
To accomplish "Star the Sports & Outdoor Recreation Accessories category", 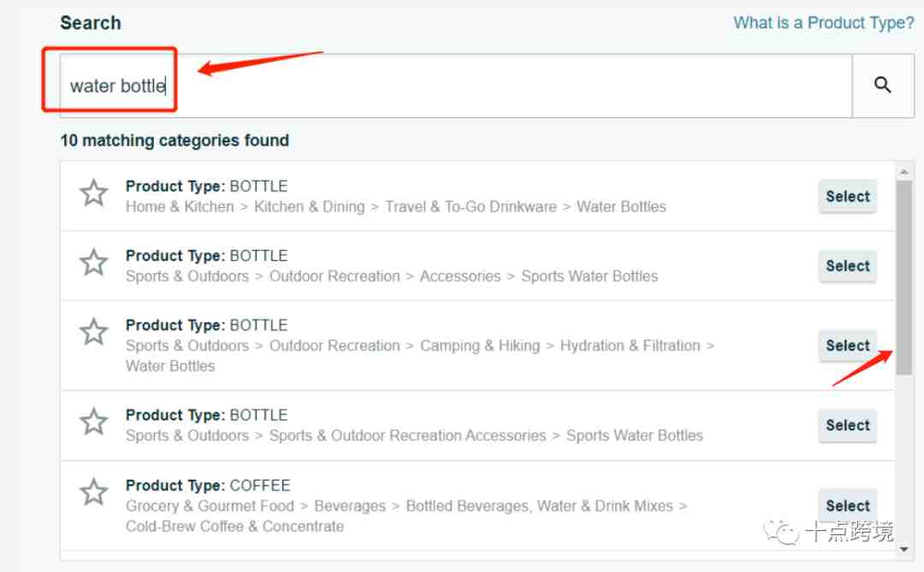I will pos(93,422).
